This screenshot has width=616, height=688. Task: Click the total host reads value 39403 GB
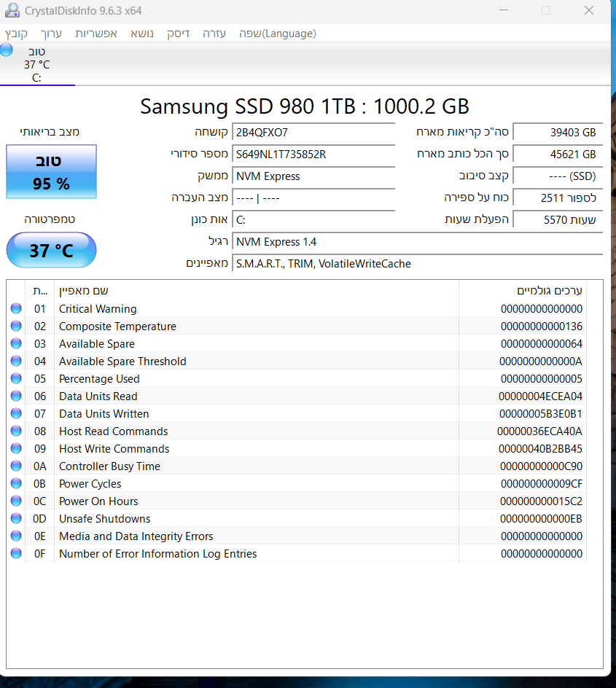click(x=558, y=133)
